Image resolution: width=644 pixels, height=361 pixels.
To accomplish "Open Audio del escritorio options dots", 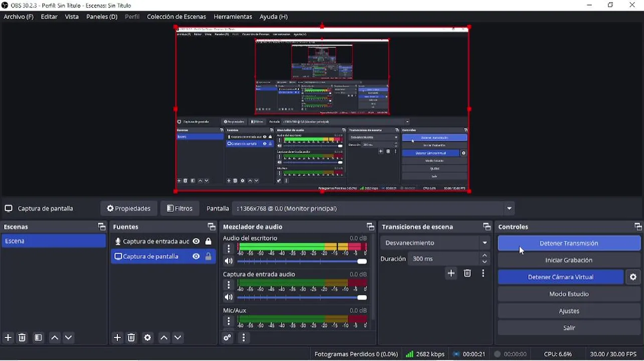I will pos(229,248).
